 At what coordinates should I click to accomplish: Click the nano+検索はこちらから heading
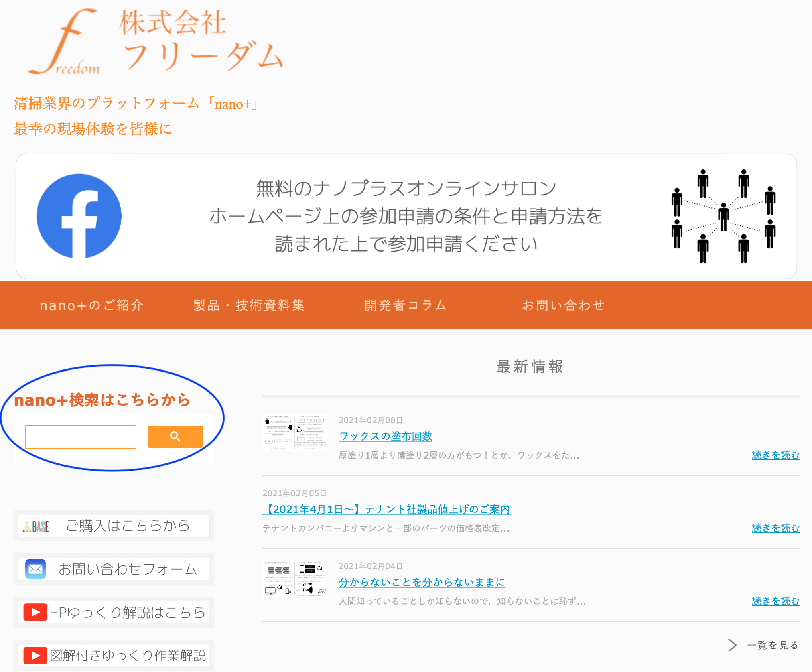[102, 400]
